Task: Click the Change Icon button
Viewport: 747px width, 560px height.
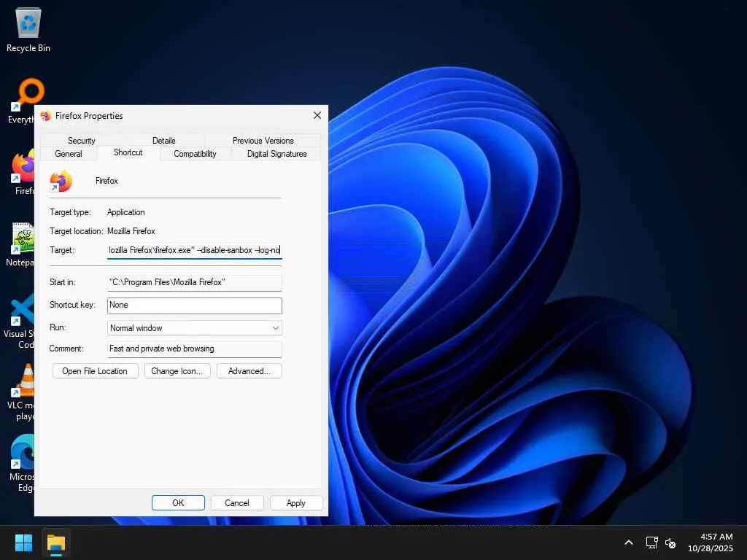Action: (177, 371)
